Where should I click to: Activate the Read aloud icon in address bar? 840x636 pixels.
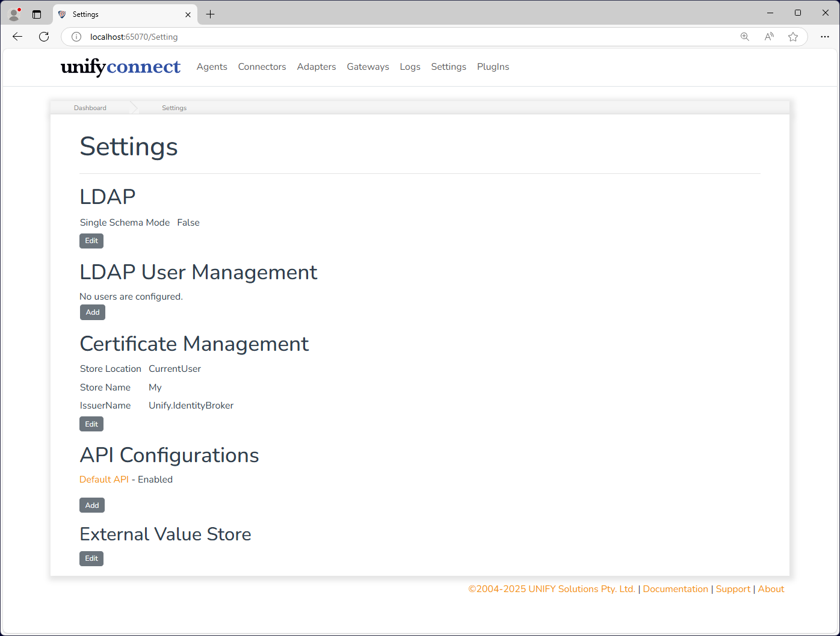click(x=769, y=37)
